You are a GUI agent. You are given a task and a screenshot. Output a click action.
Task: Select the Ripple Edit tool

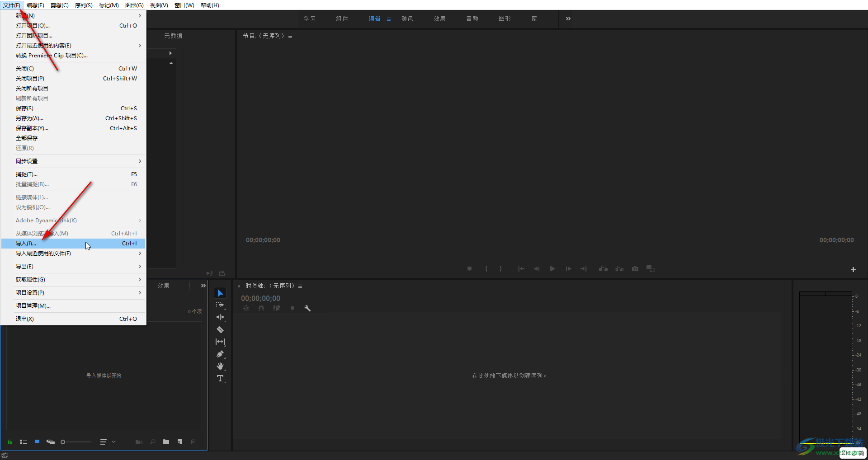(220, 318)
